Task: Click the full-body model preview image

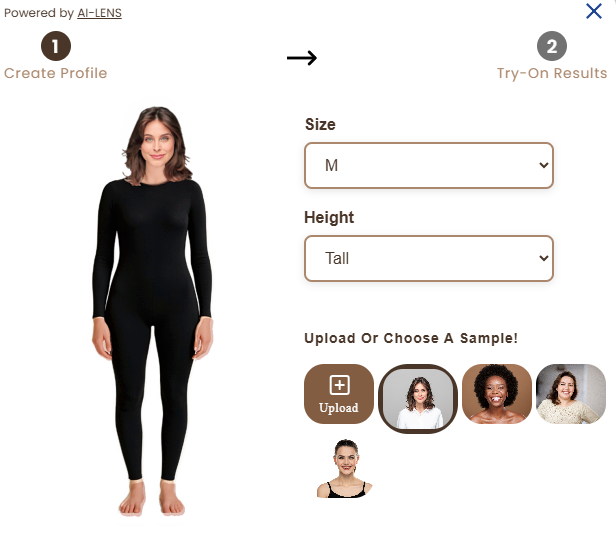Action: tap(152, 311)
